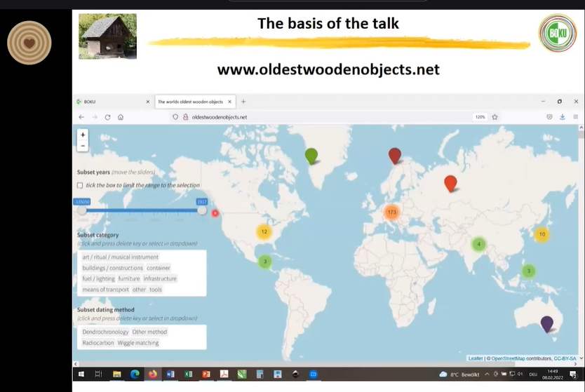The image size is (585, 392).
Task: Select the 'fuel / lighting' category tag
Action: pos(98,278)
